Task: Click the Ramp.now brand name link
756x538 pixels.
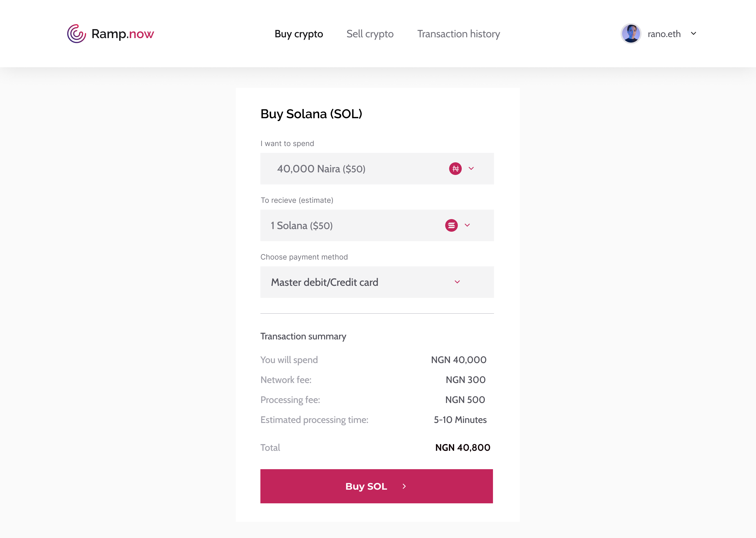Action: click(x=123, y=34)
